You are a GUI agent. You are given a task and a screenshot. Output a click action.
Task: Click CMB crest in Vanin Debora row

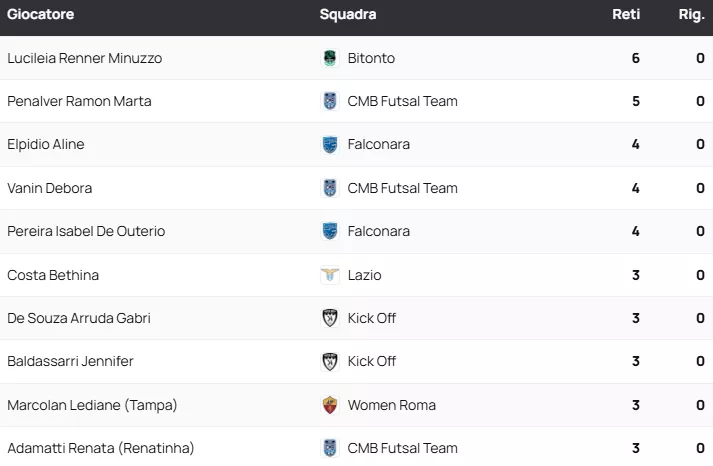click(330, 188)
